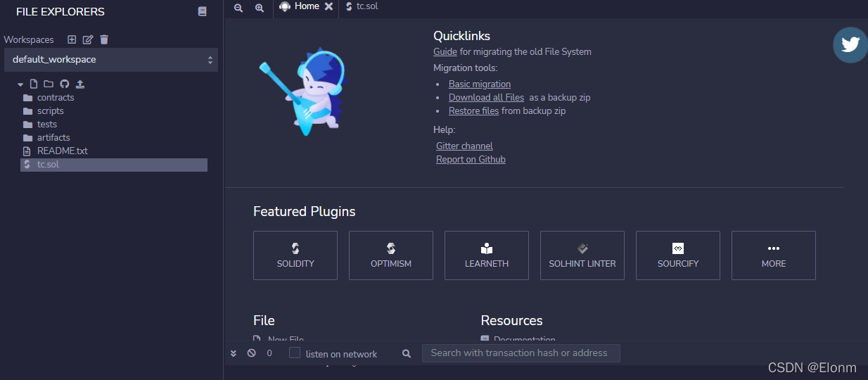Rename the workspace with edit icon

click(x=88, y=39)
